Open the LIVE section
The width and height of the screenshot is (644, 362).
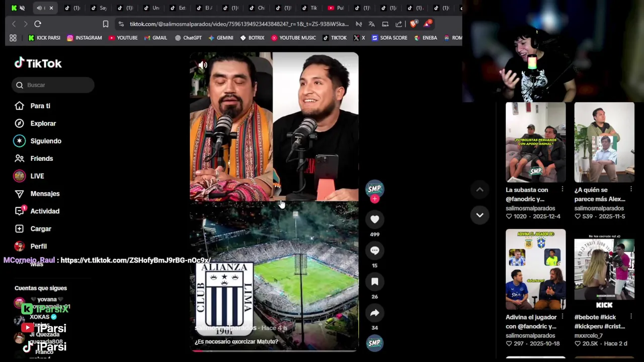tap(29, 176)
